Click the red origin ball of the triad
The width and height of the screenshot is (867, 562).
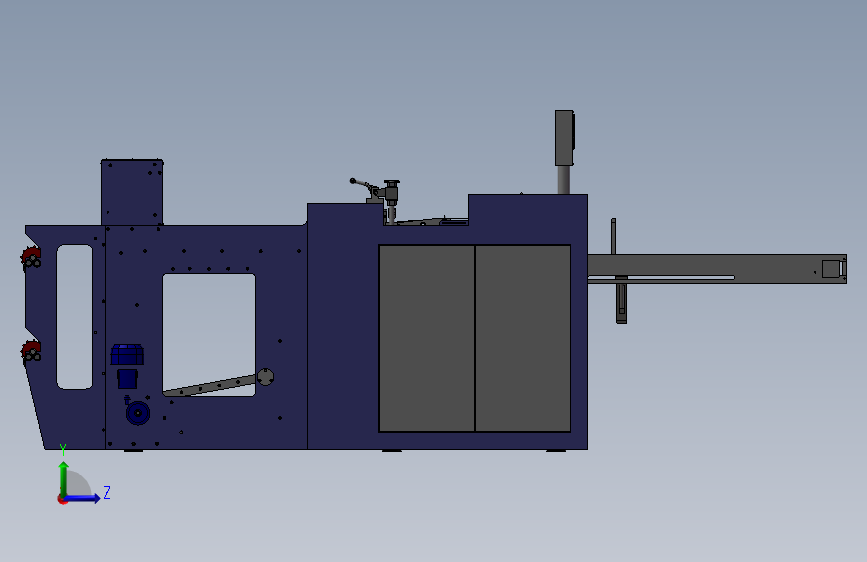(62, 500)
